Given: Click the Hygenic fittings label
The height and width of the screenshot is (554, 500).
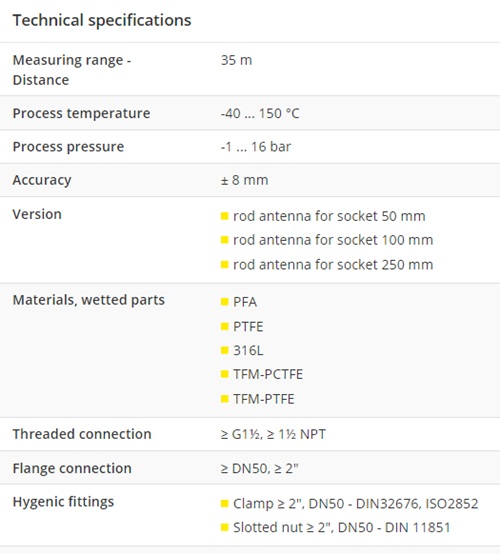Looking at the screenshot, I should pyautogui.click(x=63, y=502).
